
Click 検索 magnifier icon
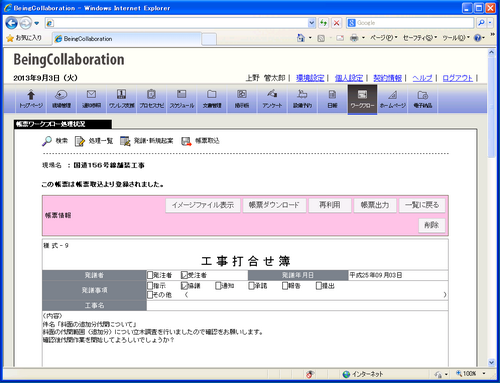[x=47, y=141]
